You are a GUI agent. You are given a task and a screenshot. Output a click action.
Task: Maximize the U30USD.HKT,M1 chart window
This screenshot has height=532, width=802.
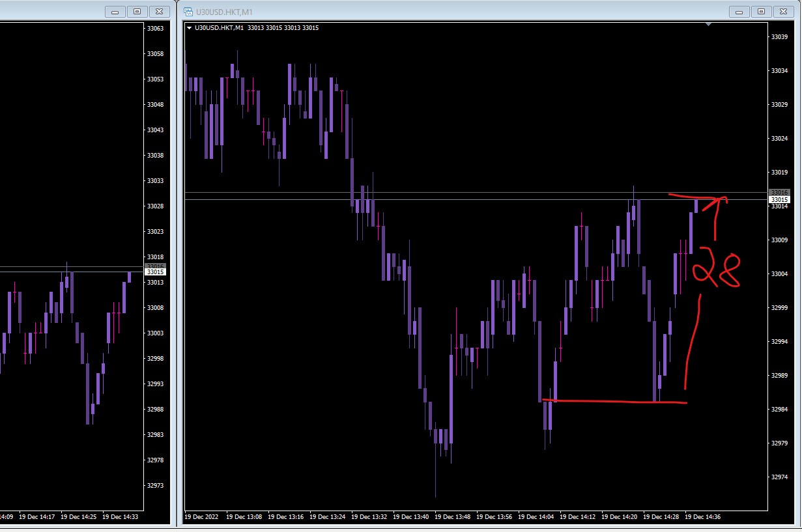click(760, 11)
